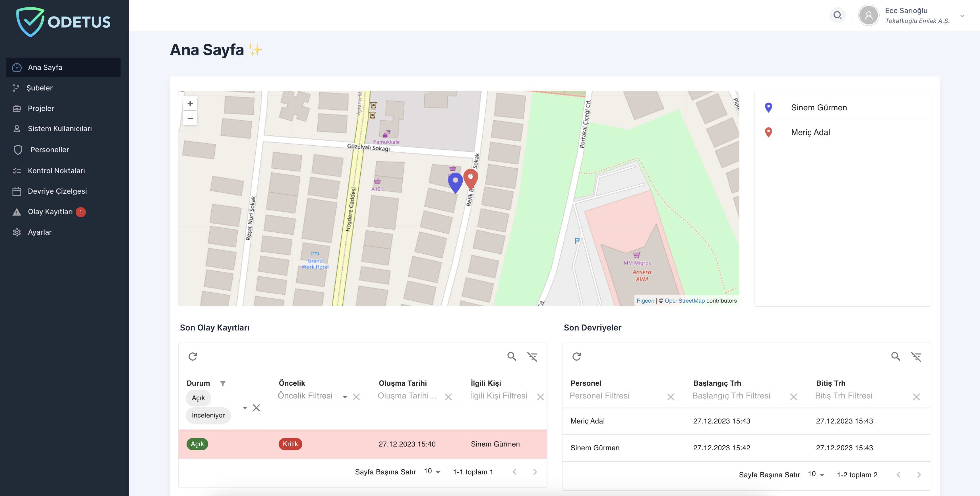
Task: Go to Devriye Çizelgesi sidebar item
Action: [x=57, y=191]
